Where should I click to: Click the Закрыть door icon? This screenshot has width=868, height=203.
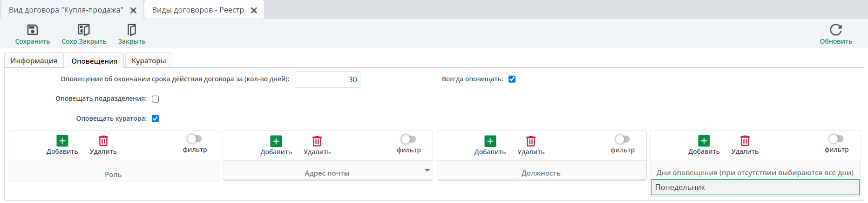click(132, 30)
